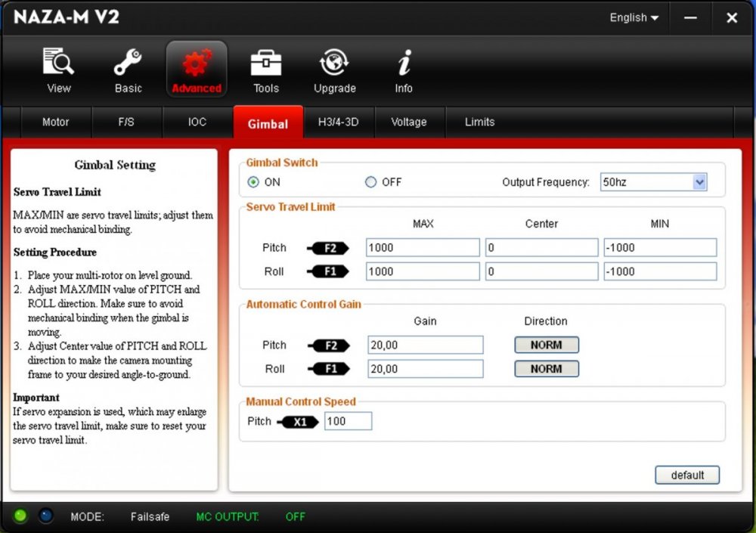Click the Important help heading
The width and height of the screenshot is (756, 533).
pos(36,398)
